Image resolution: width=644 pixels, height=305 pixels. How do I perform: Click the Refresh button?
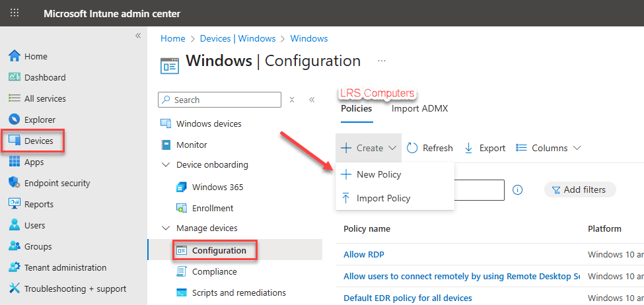(x=430, y=148)
